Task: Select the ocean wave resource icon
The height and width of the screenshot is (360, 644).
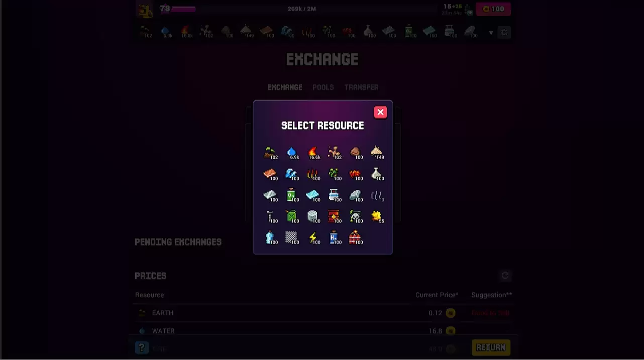Action: click(292, 174)
